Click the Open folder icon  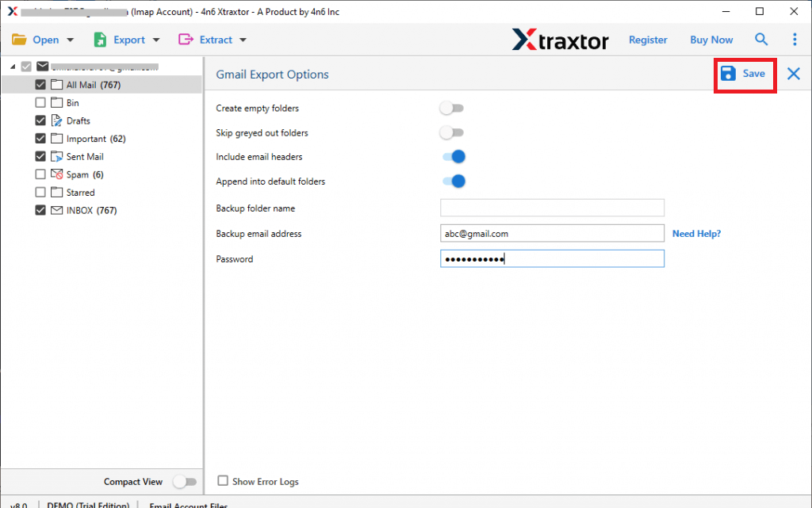click(x=19, y=40)
